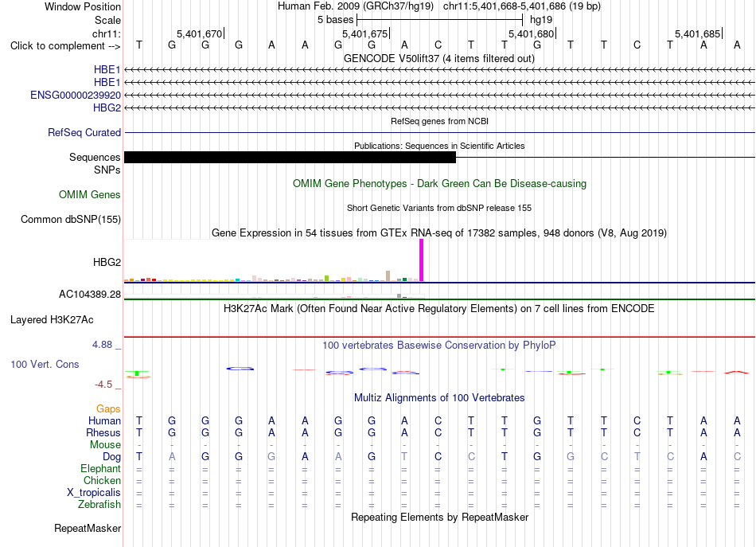Click the 5,401,680 ruler position
The width and height of the screenshot is (756, 547).
(532, 33)
